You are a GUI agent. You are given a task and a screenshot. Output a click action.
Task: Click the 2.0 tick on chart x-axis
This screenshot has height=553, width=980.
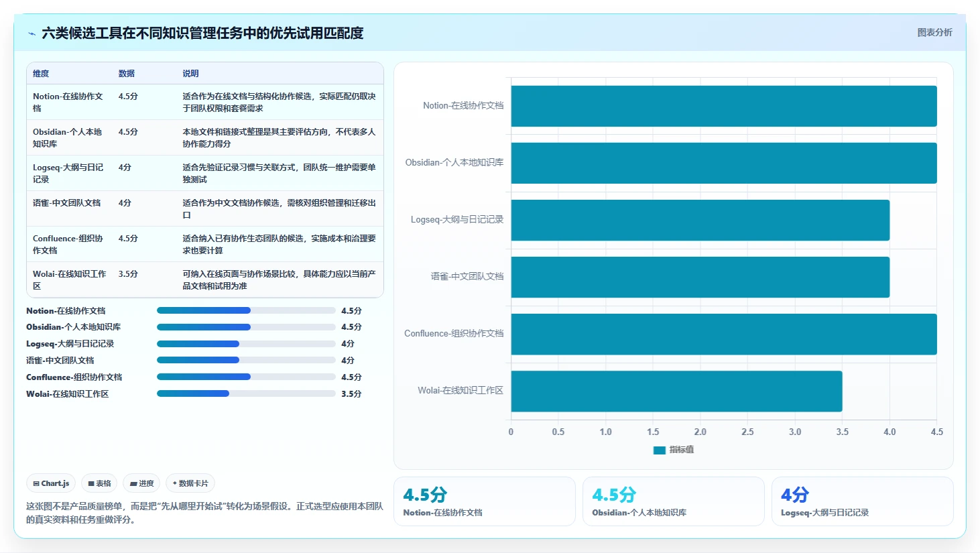700,432
